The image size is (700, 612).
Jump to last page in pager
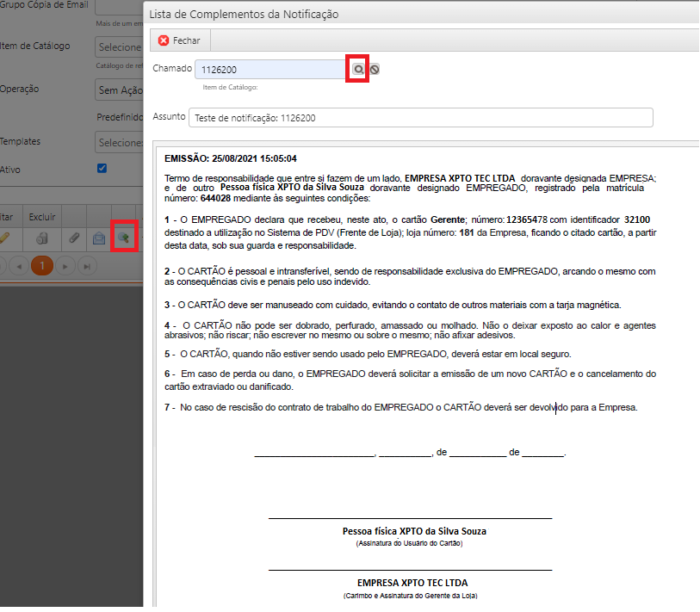[x=85, y=266]
